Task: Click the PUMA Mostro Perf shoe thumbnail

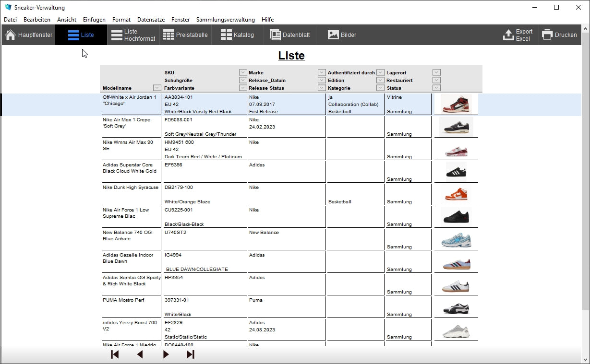Action: (456, 307)
